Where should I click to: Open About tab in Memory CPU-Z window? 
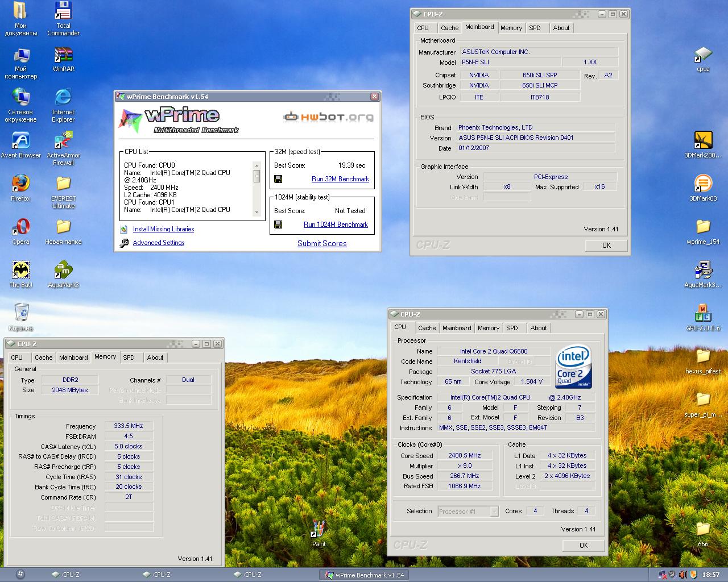pos(155,357)
